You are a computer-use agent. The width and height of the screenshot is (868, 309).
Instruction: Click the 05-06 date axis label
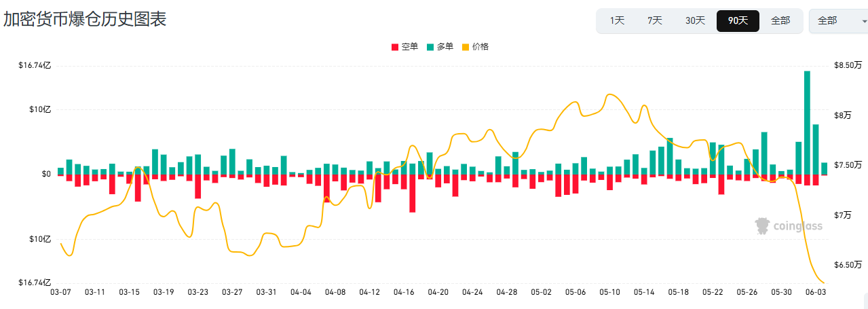coord(575,292)
